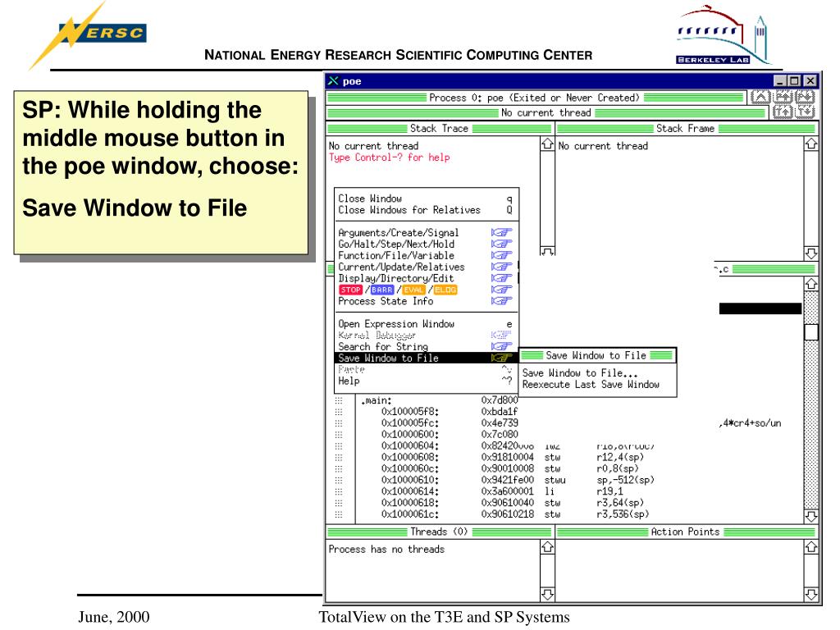
Task: Click Stack Frame pane scroll-down arrow
Action: 811,253
